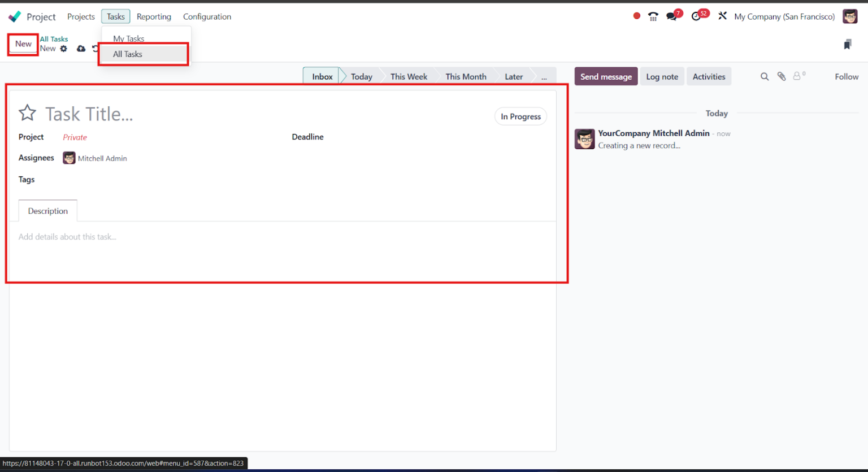
Task: Open the phone/VoIP icon in the header
Action: (x=653, y=16)
